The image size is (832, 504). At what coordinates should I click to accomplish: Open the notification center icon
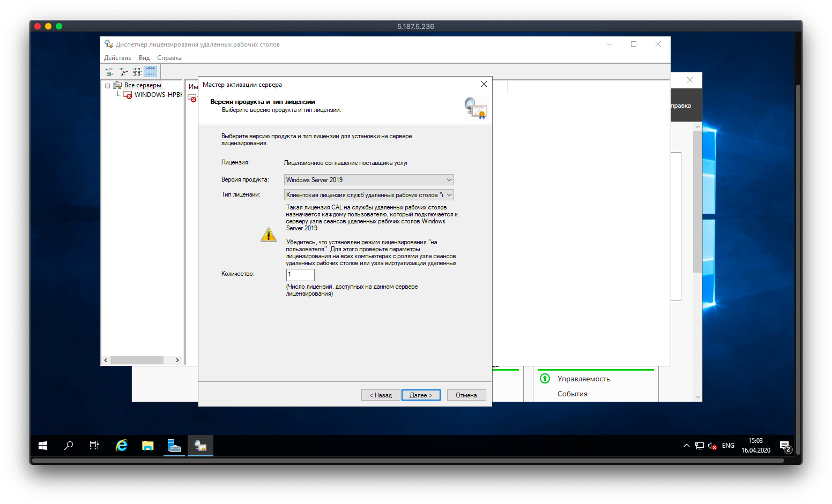[785, 446]
